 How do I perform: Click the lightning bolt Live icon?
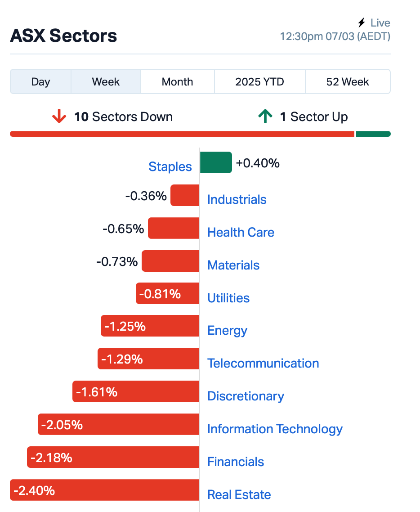tap(361, 22)
